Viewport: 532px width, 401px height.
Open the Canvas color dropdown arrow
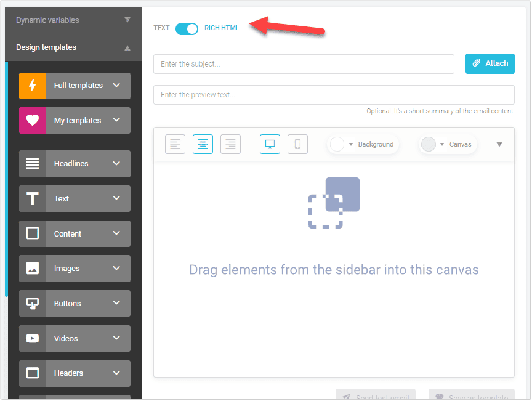click(x=442, y=144)
